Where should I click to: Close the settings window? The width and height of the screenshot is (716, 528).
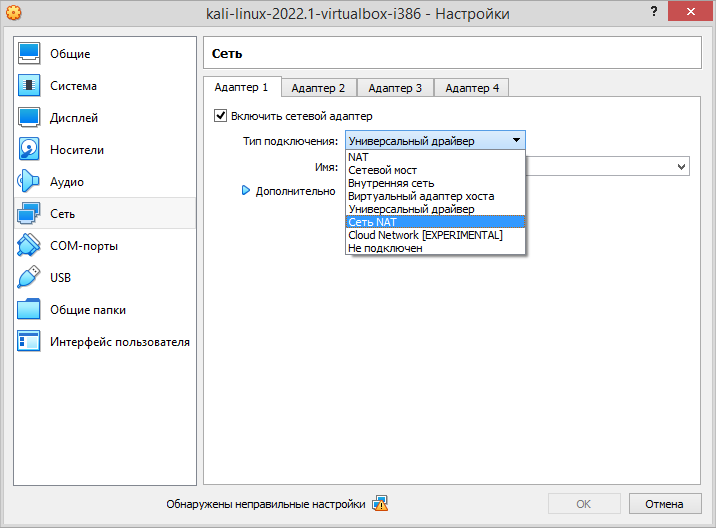pos(690,11)
